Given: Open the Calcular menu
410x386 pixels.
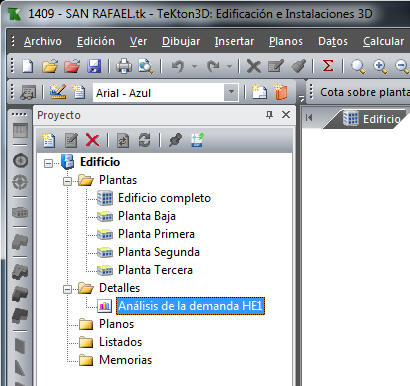Looking at the screenshot, I should [383, 41].
